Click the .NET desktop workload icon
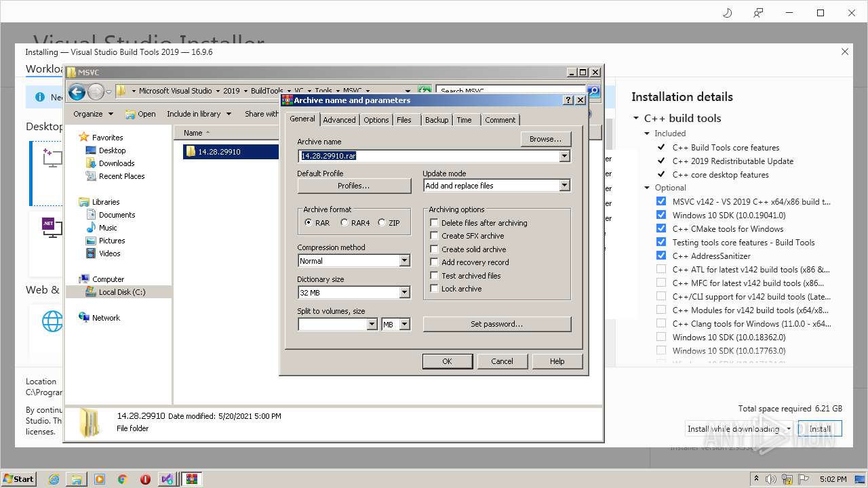Screen dimensions: 868x488 pos(52,226)
